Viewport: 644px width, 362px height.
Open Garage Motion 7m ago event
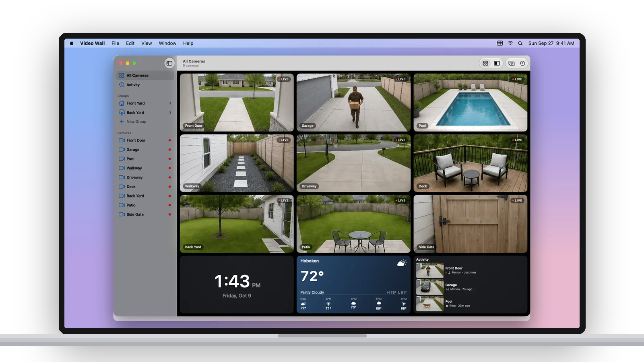470,287
